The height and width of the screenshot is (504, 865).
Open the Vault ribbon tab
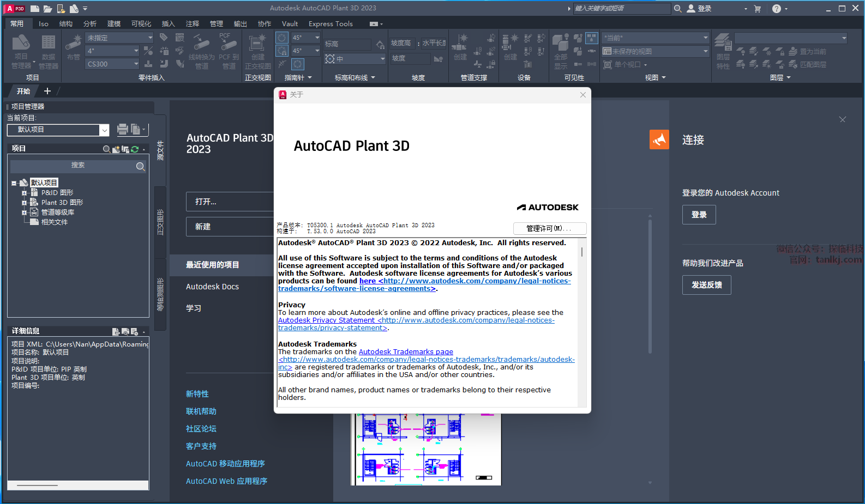pyautogui.click(x=290, y=23)
